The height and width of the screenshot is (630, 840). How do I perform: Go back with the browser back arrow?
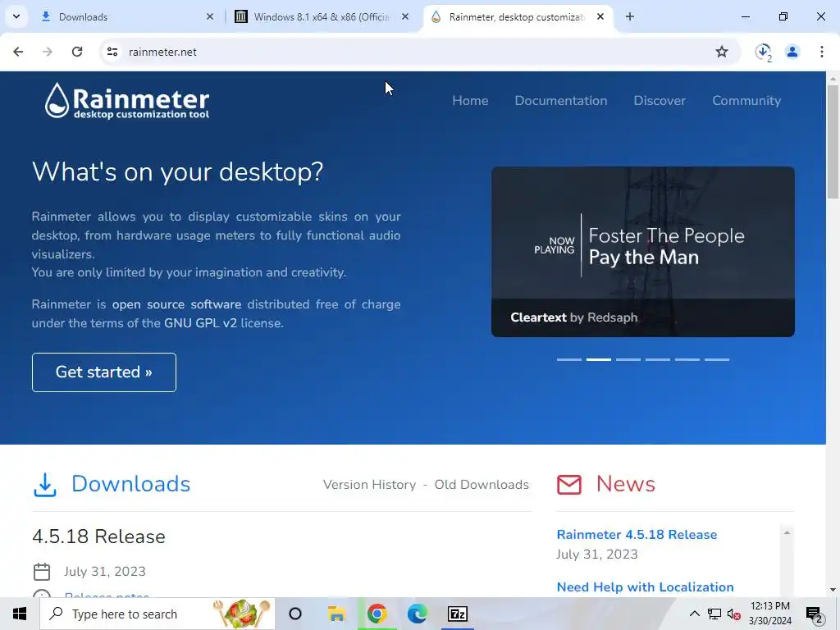click(x=18, y=52)
